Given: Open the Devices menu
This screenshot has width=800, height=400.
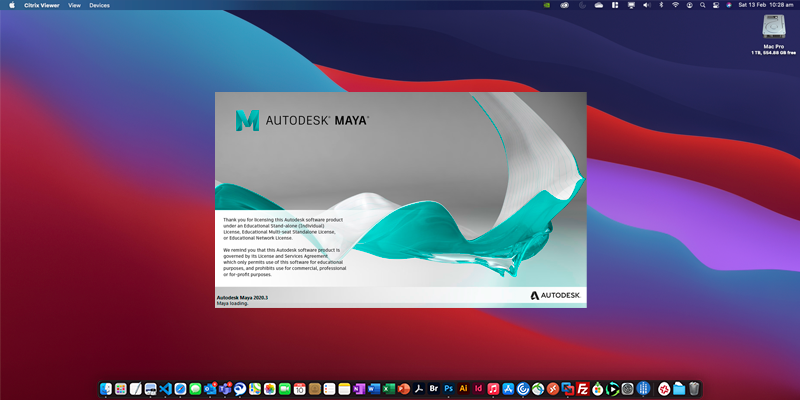Looking at the screenshot, I should click(99, 5).
